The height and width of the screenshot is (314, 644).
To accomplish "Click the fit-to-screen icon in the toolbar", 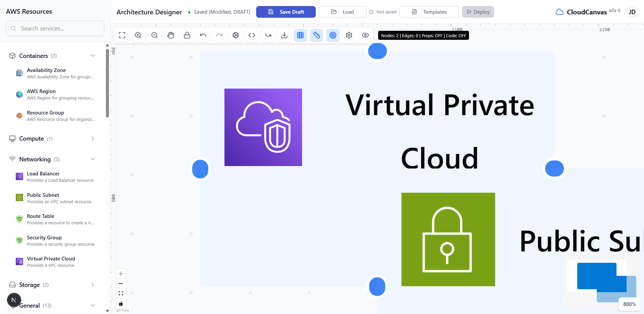I will pos(122,35).
